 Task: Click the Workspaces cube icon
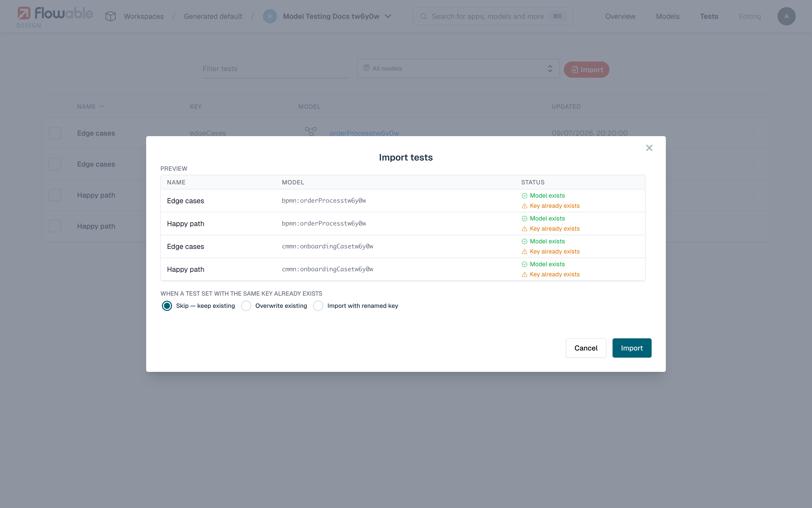coord(110,16)
